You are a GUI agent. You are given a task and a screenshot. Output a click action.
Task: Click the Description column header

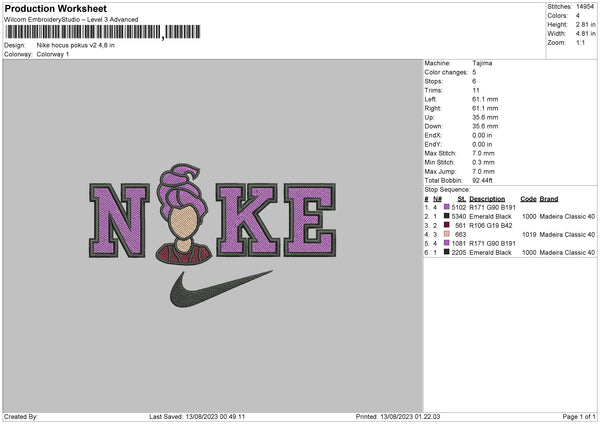(487, 199)
